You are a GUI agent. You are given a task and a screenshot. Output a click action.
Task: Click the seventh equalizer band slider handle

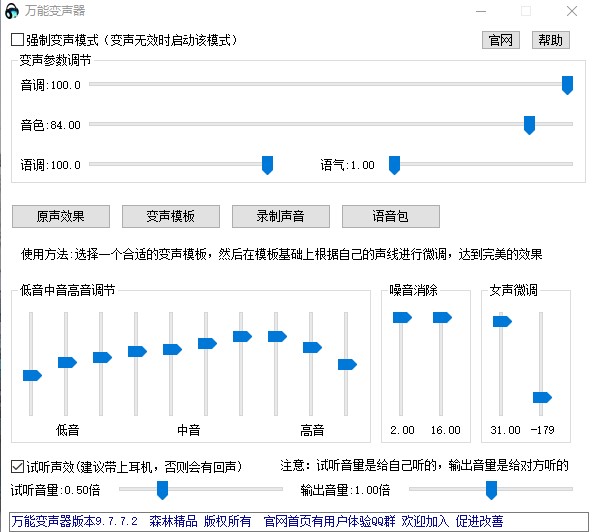[x=242, y=336]
